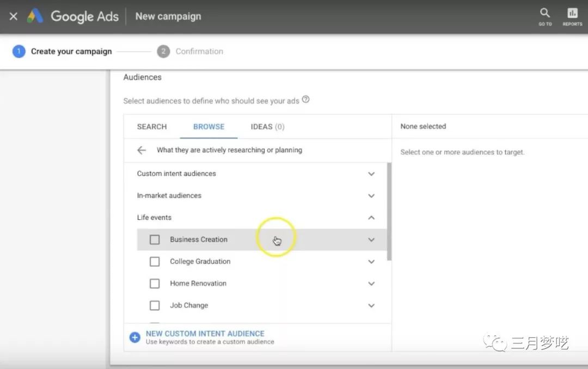Viewport: 588px width, 369px height.
Task: Close the new campaign with X icon
Action: 14,16
